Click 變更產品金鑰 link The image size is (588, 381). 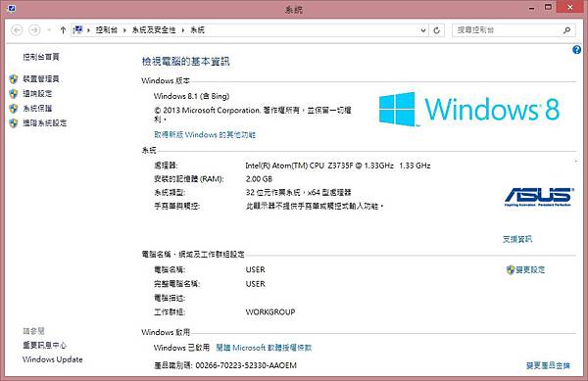point(548,365)
